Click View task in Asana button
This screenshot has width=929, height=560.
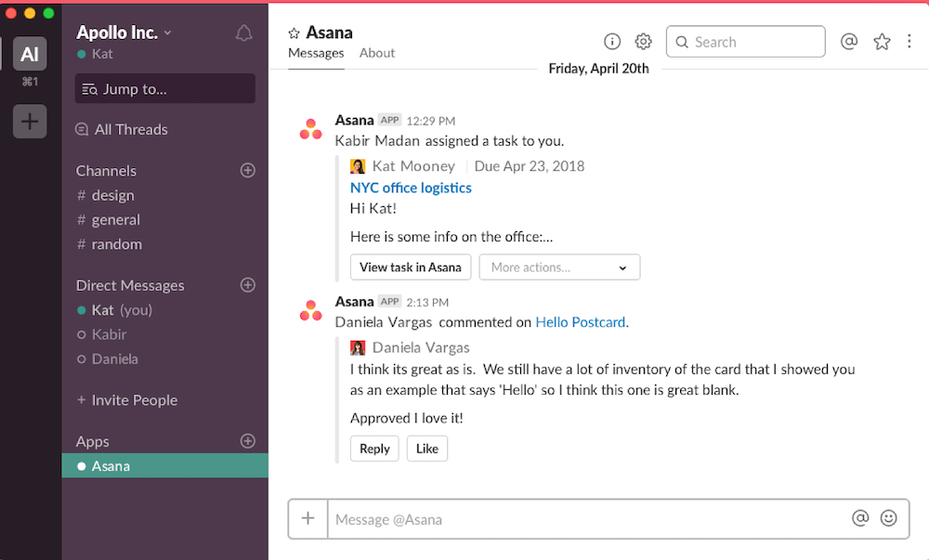pos(411,267)
